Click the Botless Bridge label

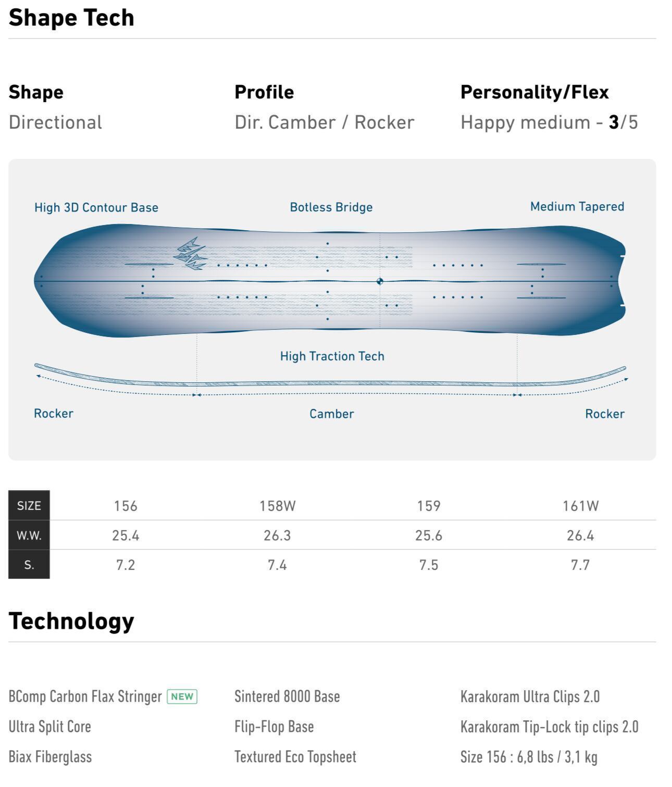(331, 207)
